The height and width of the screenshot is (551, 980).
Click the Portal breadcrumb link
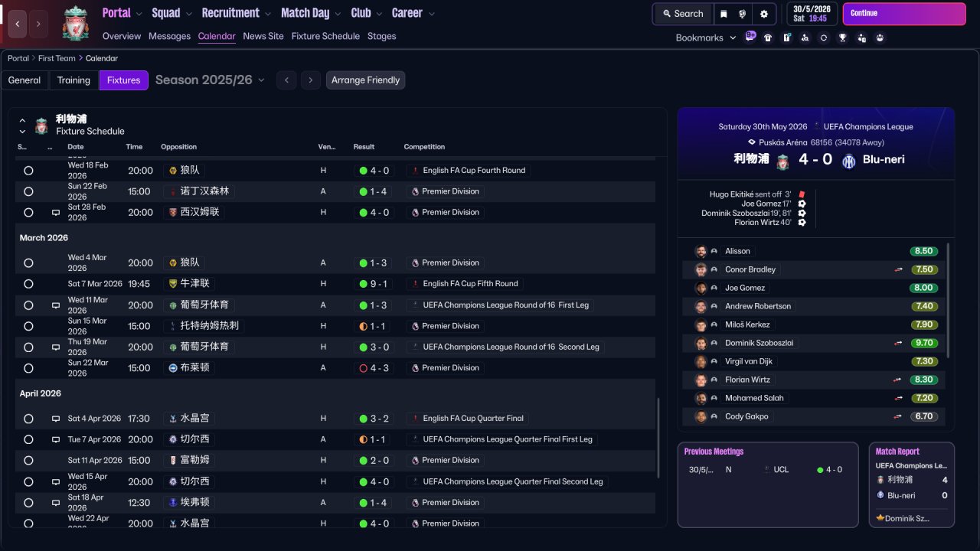pos(18,58)
